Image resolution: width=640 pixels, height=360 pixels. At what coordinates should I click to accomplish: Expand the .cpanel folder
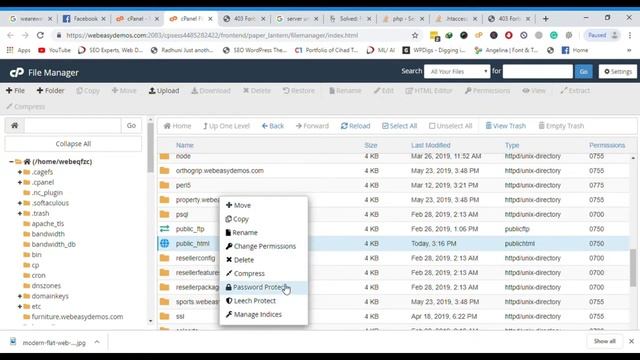pos(20,182)
